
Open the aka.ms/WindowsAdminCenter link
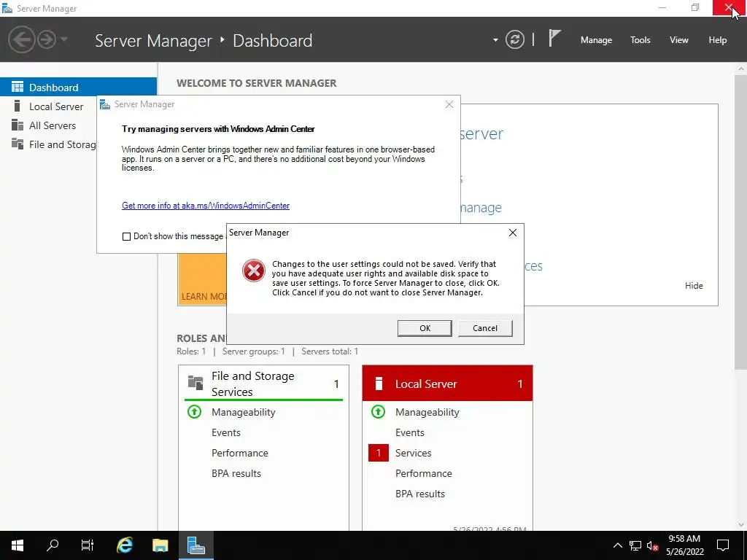click(205, 206)
